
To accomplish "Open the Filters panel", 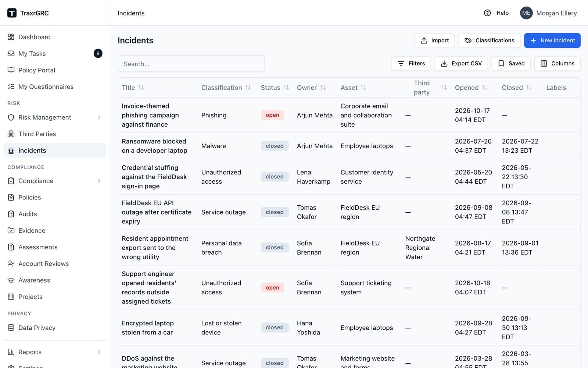I will 411,63.
